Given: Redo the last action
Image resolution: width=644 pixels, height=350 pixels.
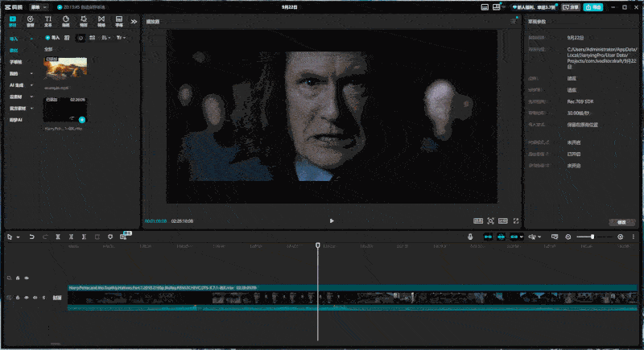Looking at the screenshot, I should click(45, 237).
